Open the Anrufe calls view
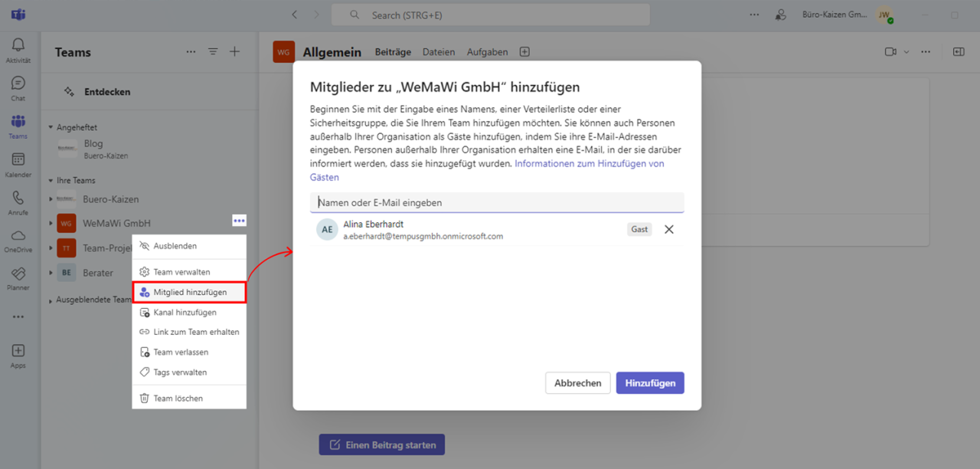The image size is (980, 469). 18,203
